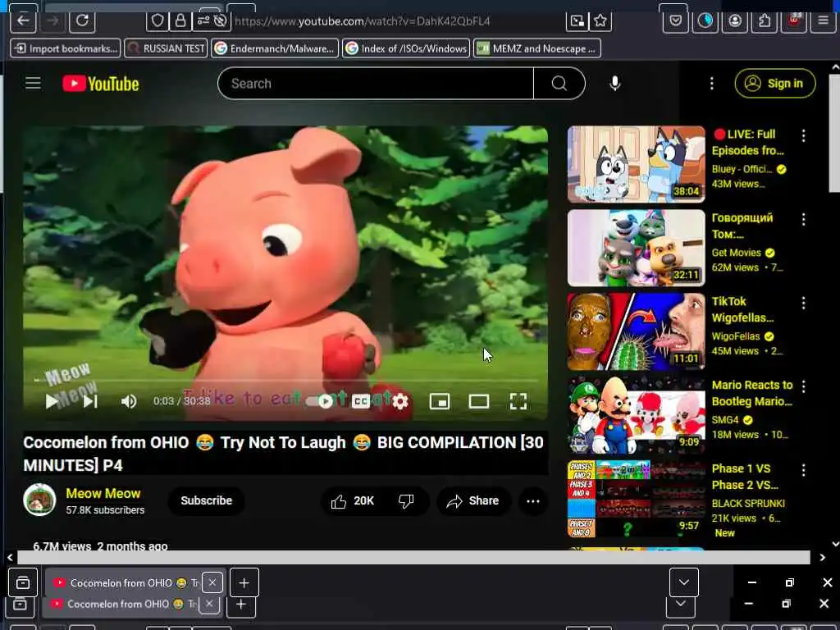
Task: Open the MEMZ and Noescape bookmark
Action: click(537, 48)
